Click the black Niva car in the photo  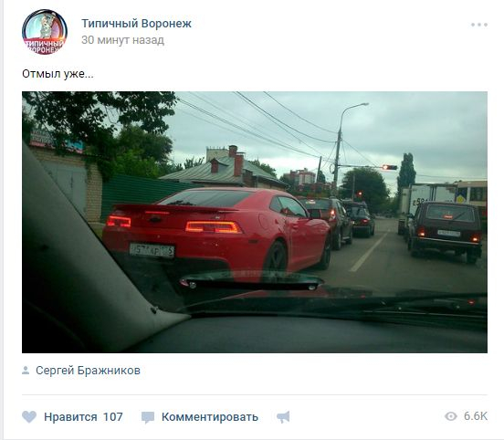click(446, 232)
